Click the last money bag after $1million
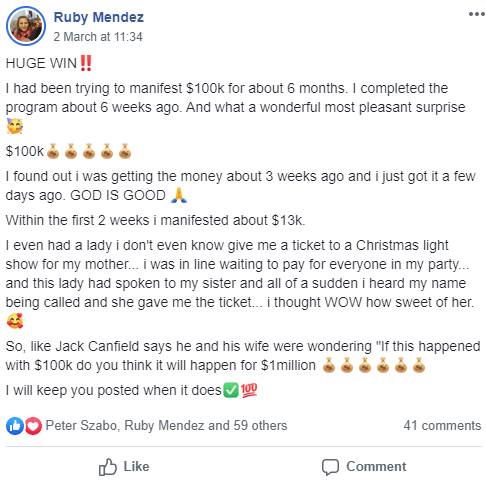Screen dimensions: 486x480 [419, 365]
